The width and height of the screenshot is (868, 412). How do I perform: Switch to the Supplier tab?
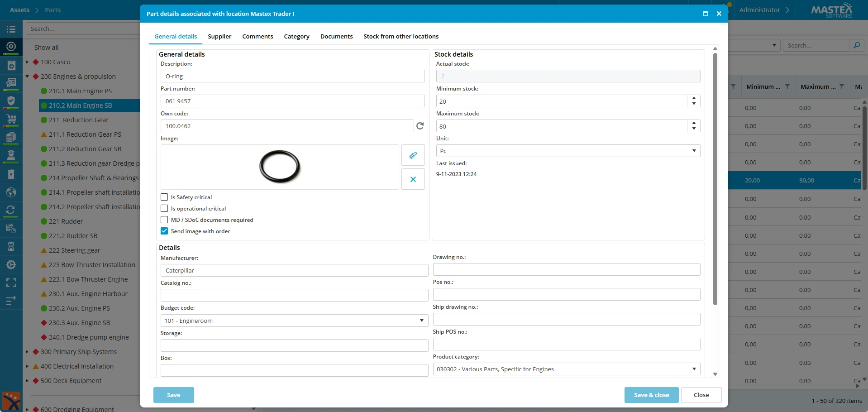coord(219,36)
